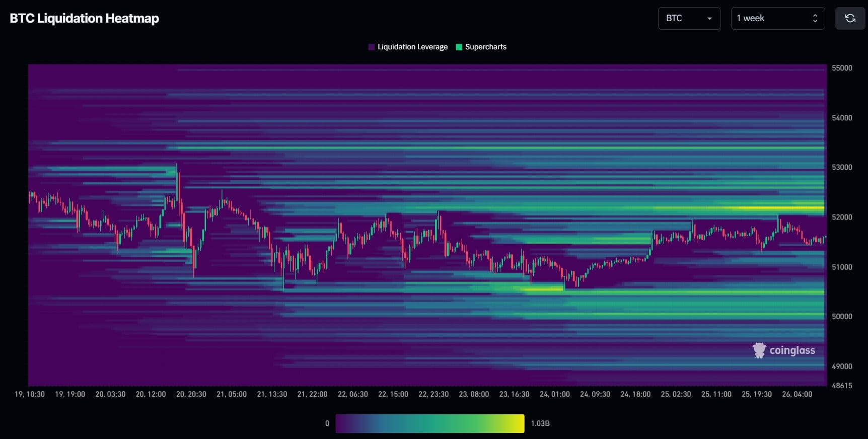Click the 21, 13:30 time axis label
Viewport: 868px width, 439px height.
coord(272,394)
